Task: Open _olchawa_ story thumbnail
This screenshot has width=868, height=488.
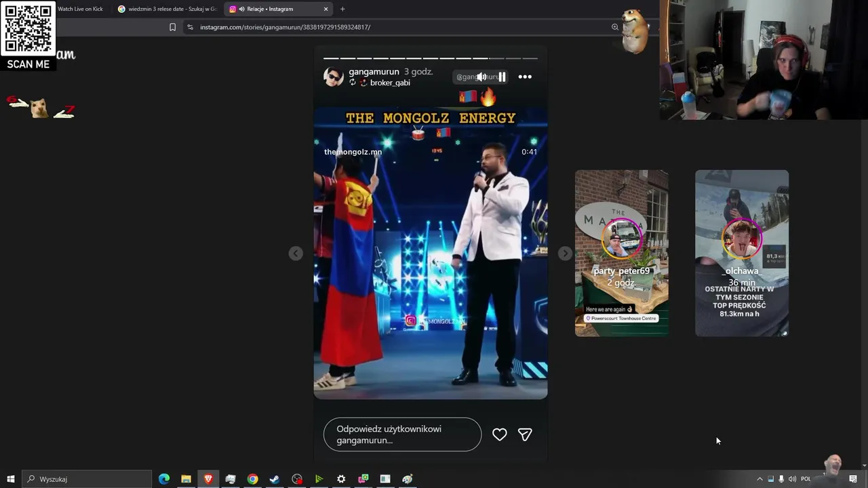Action: point(741,253)
